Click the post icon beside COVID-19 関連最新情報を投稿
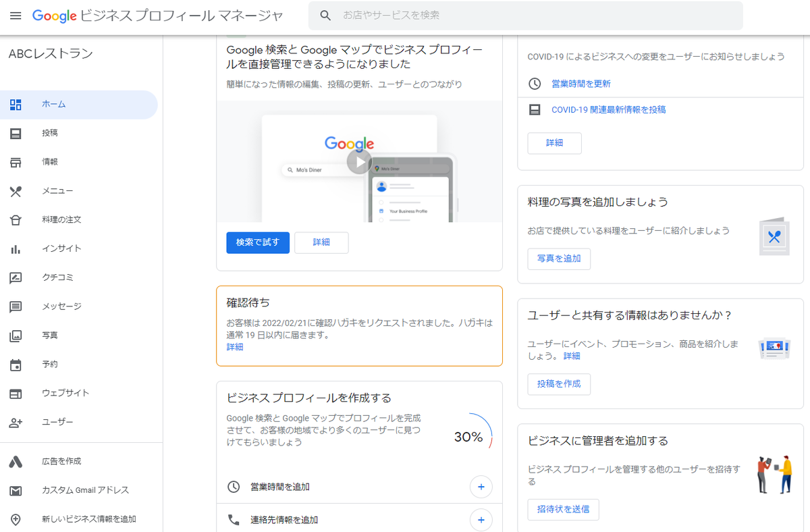The image size is (810, 532). (x=535, y=109)
